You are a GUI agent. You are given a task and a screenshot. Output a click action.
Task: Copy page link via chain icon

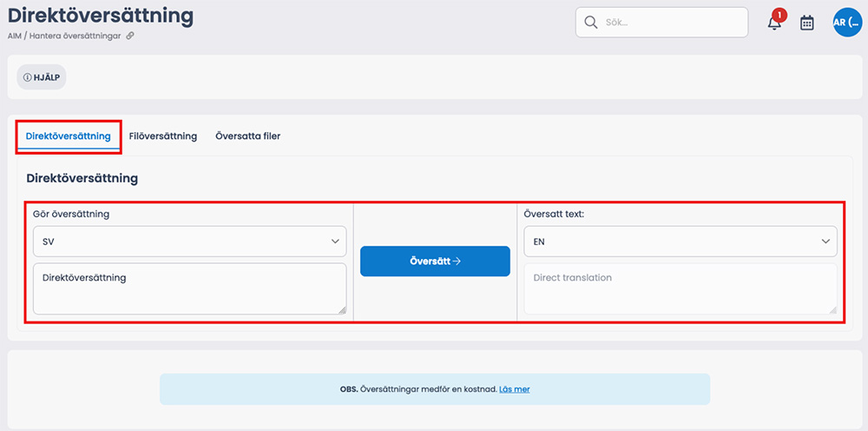pyautogui.click(x=130, y=36)
